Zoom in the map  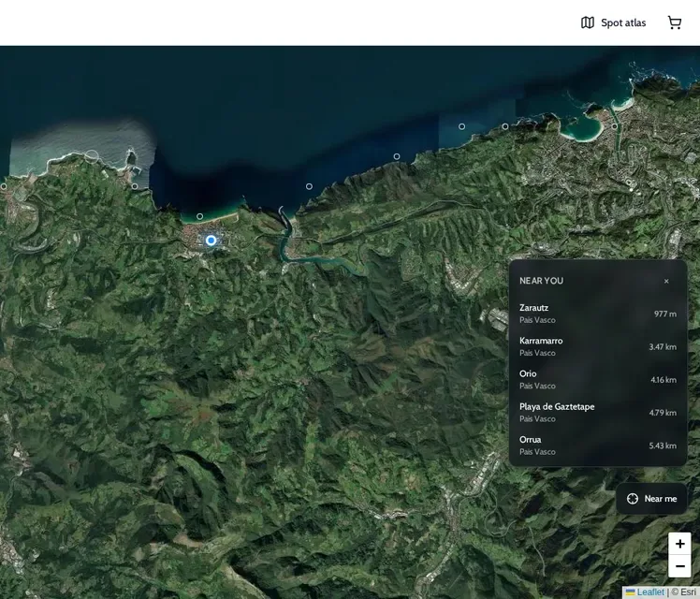pyautogui.click(x=680, y=544)
